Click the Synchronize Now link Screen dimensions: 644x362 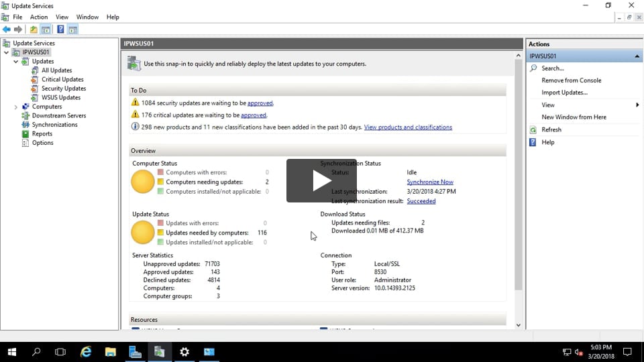(x=430, y=182)
